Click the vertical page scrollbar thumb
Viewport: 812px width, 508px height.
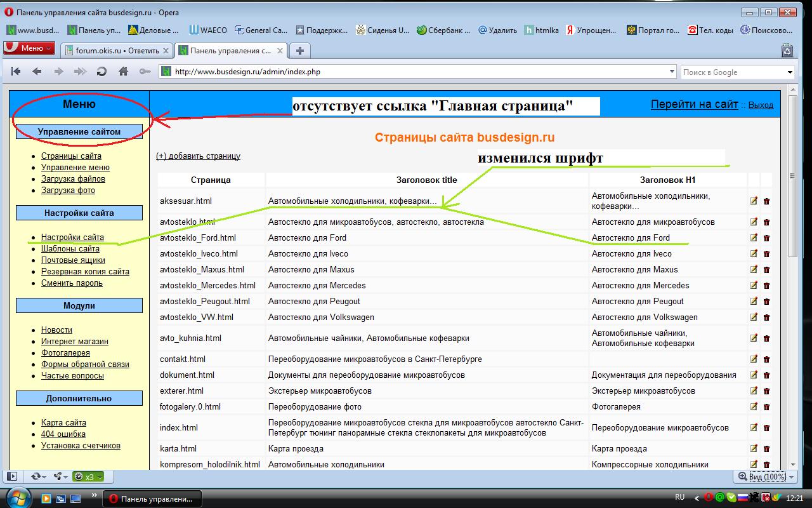(792, 176)
